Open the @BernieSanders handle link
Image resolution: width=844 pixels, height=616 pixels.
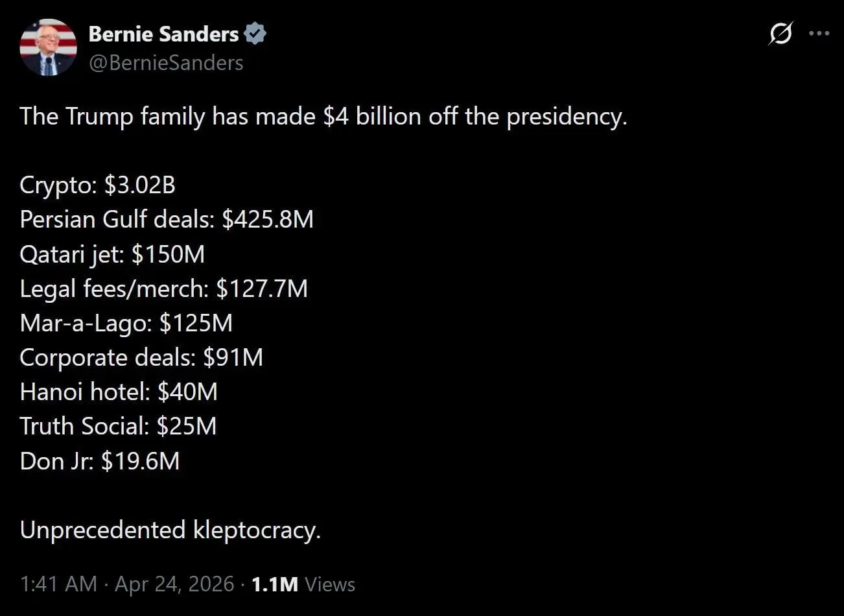pos(166,63)
